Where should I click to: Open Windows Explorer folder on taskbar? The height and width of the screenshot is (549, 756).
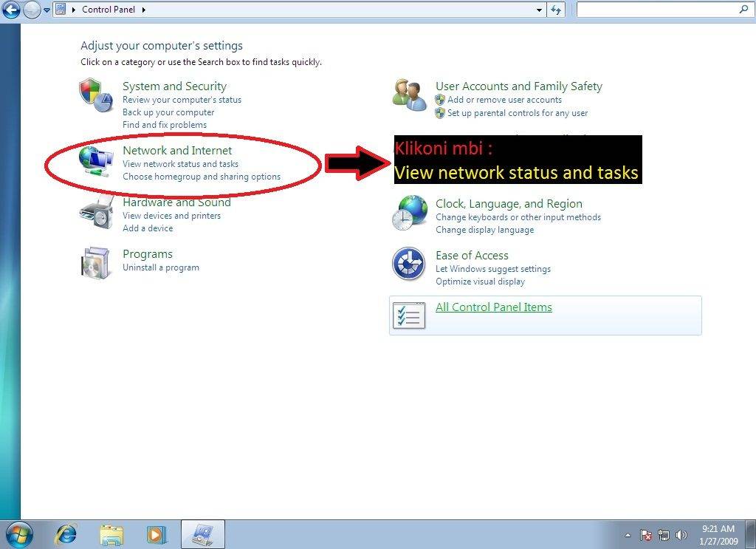tap(111, 534)
